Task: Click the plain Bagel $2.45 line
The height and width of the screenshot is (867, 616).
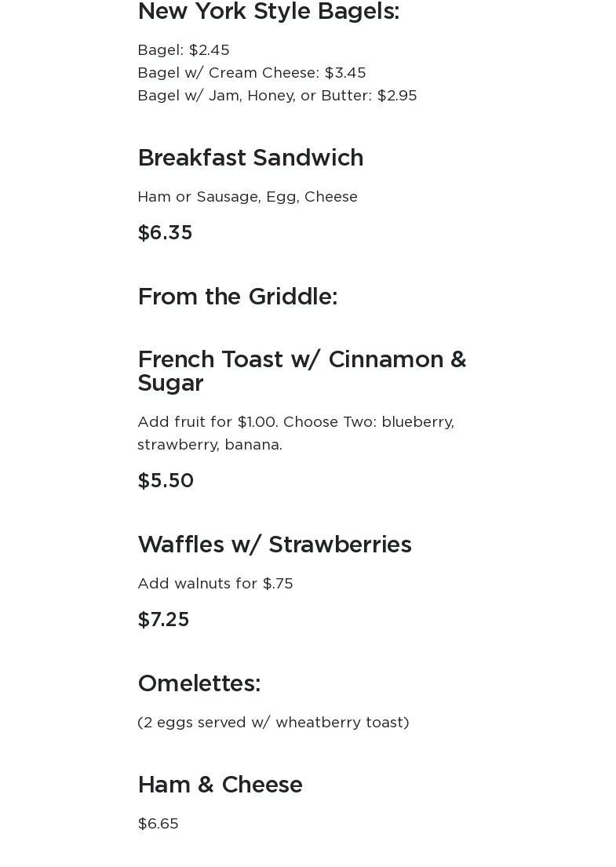Action: click(184, 50)
